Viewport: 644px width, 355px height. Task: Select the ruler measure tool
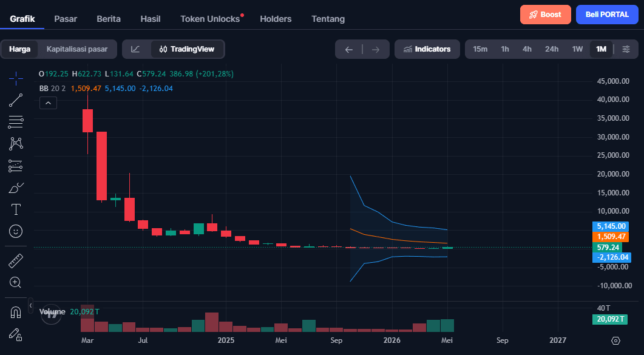[16, 261]
